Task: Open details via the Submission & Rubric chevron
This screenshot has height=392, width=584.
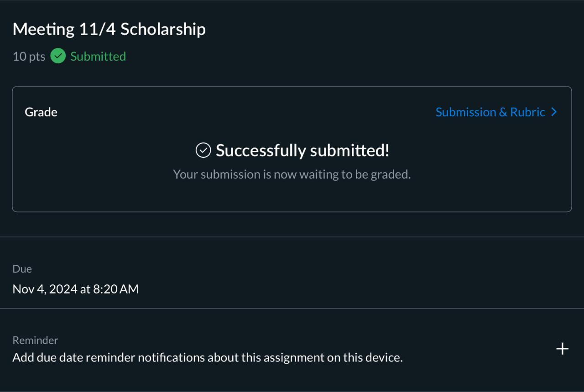Action: [x=554, y=112]
